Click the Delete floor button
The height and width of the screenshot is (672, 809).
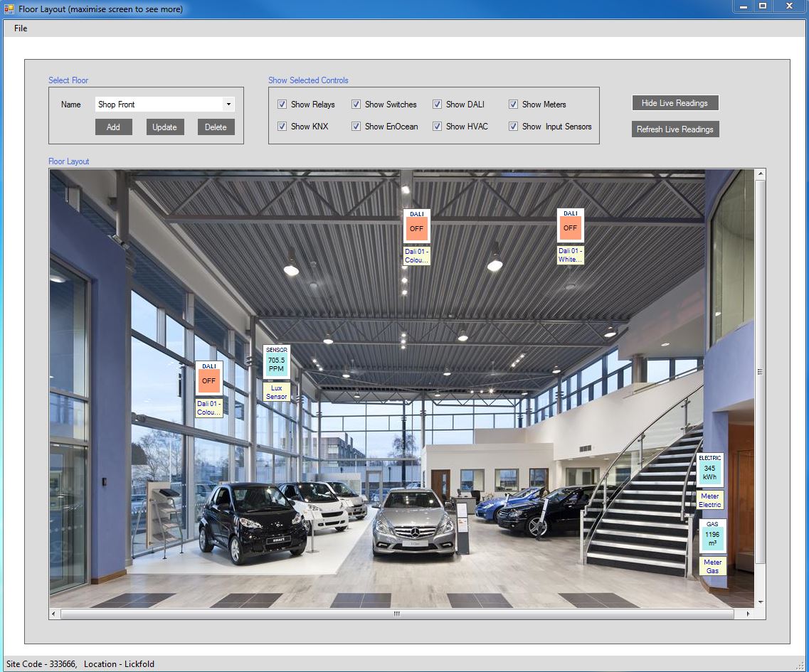pos(216,127)
